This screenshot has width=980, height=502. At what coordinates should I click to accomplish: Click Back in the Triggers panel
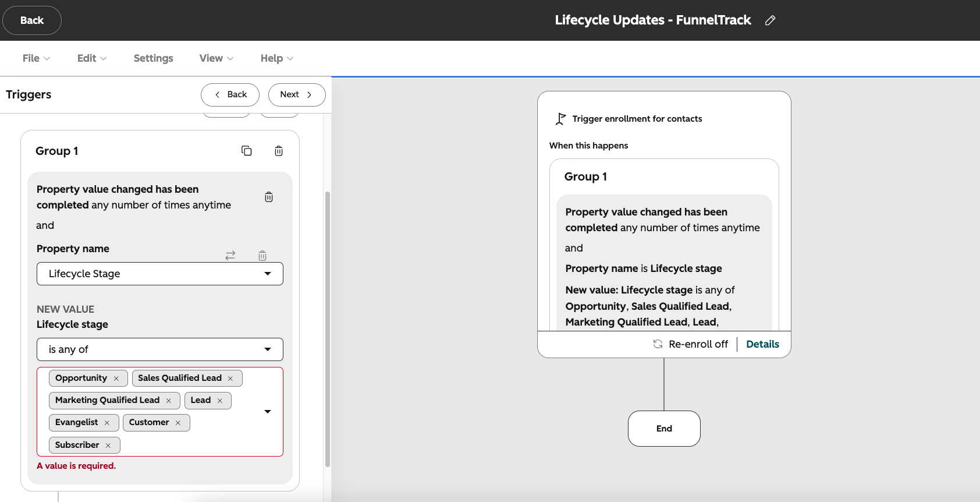(230, 95)
